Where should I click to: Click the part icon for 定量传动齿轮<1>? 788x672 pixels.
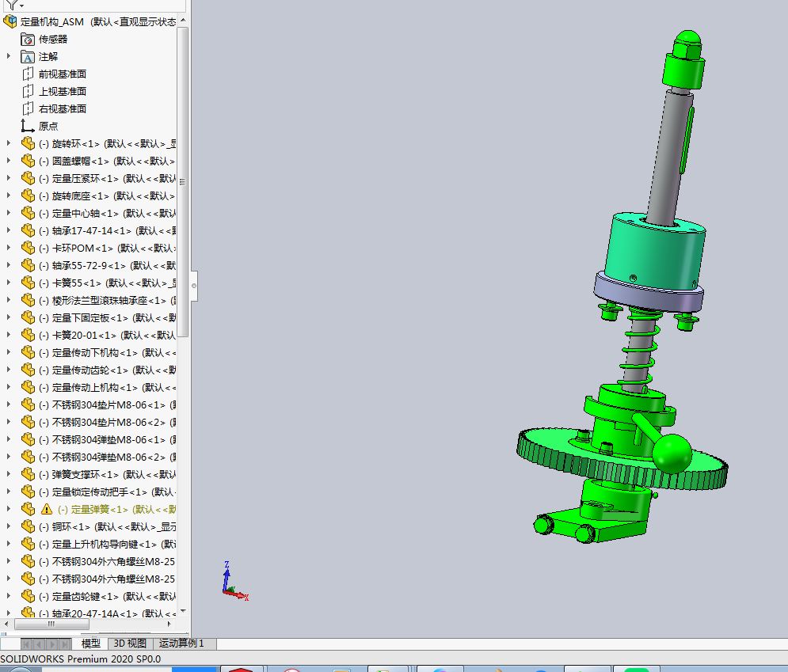[29, 370]
